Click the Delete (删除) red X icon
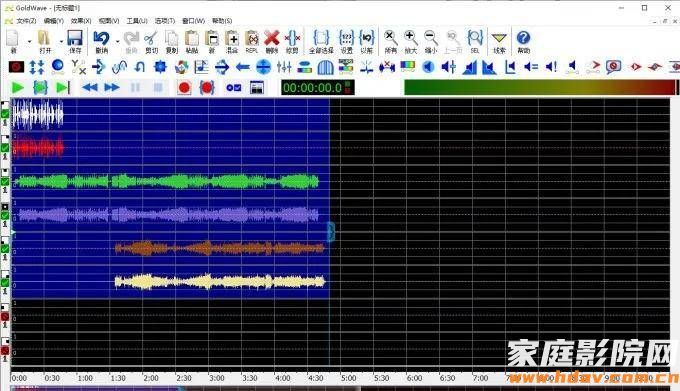 click(272, 39)
